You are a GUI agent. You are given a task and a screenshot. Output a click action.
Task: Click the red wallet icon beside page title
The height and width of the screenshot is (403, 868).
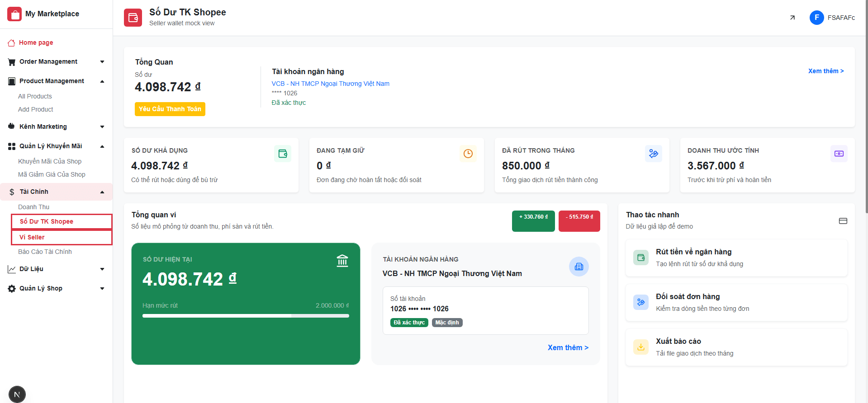tap(133, 18)
